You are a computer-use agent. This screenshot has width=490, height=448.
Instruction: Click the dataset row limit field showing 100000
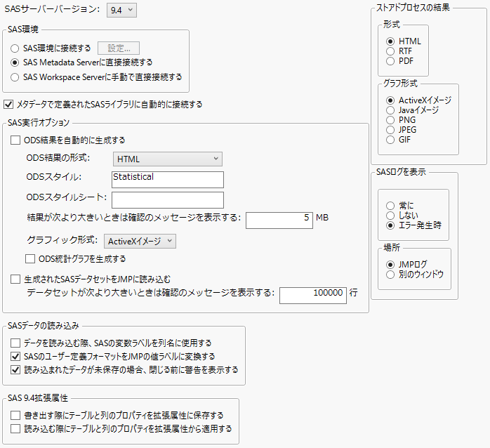(313, 296)
